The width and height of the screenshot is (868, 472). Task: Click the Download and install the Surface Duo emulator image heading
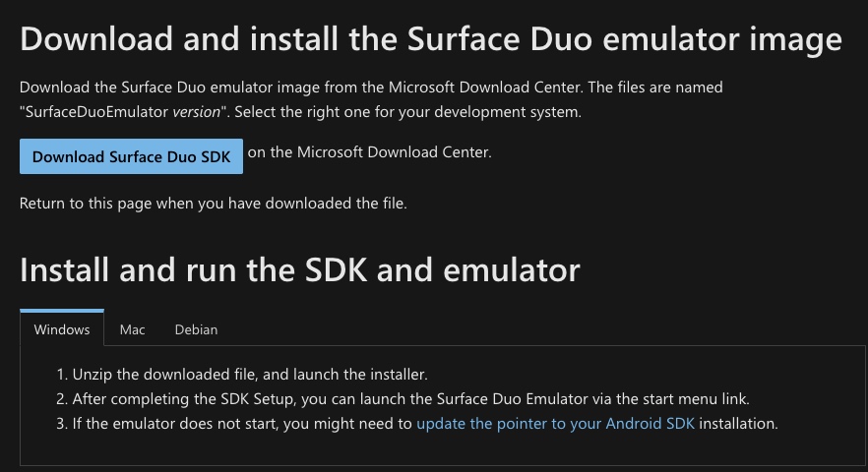click(x=431, y=39)
